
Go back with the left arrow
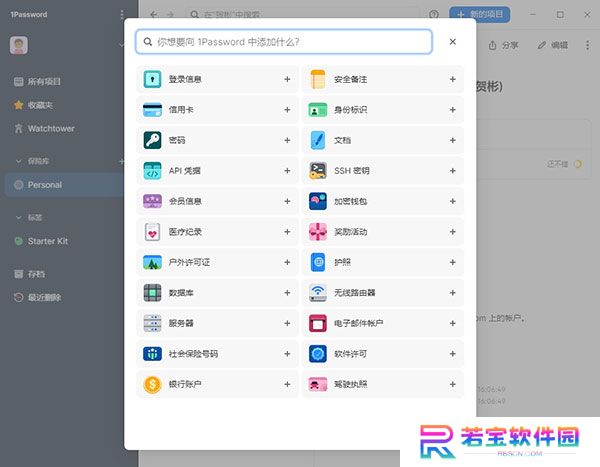[x=153, y=15]
